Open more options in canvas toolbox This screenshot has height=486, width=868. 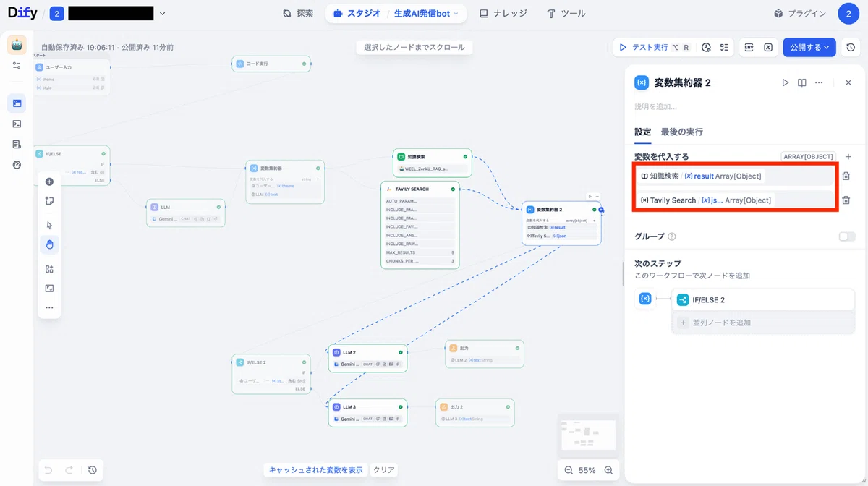coord(49,307)
